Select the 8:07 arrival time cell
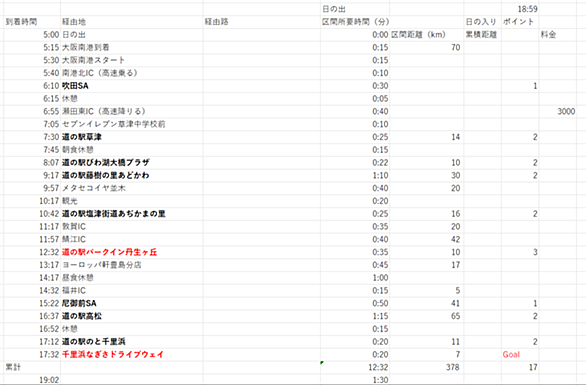The image size is (586, 385). click(32, 163)
